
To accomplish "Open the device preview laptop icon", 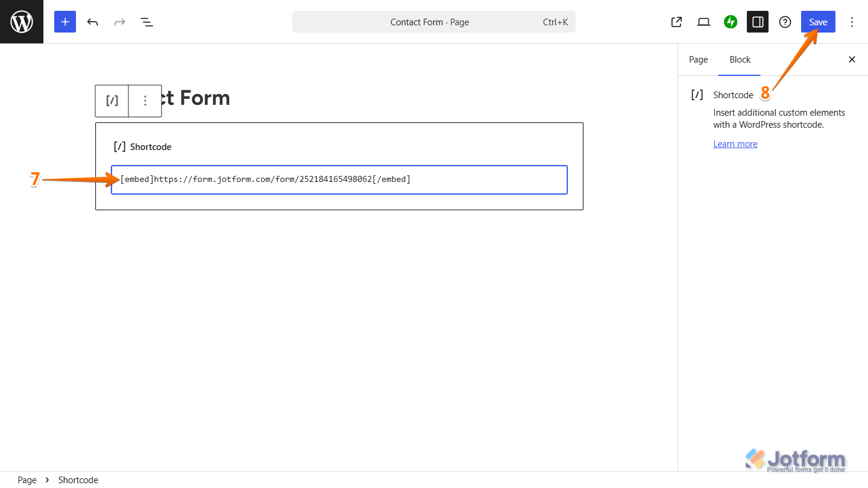I will (x=703, y=22).
